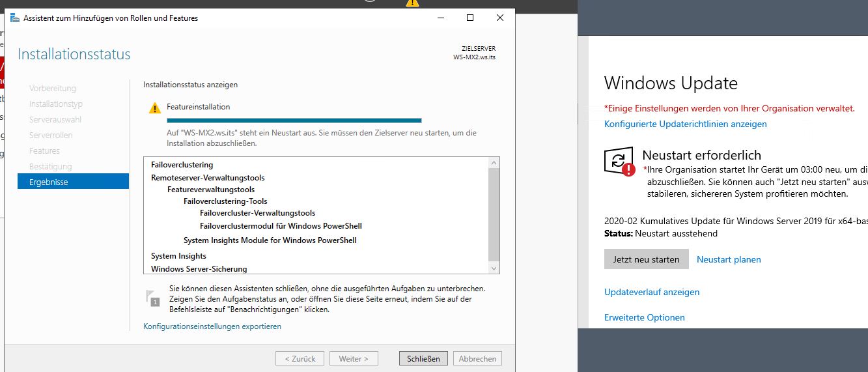
Task: Select Windows Server-Sicherung entry
Action: coord(199,268)
